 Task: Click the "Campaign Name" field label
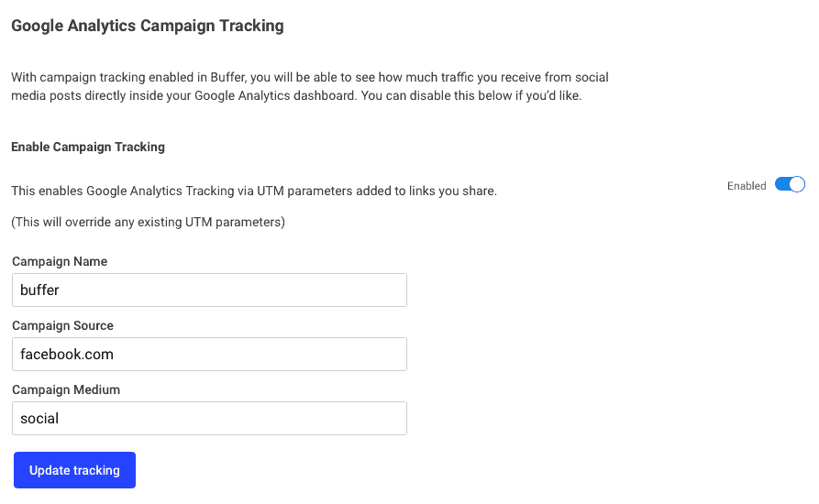click(x=60, y=261)
